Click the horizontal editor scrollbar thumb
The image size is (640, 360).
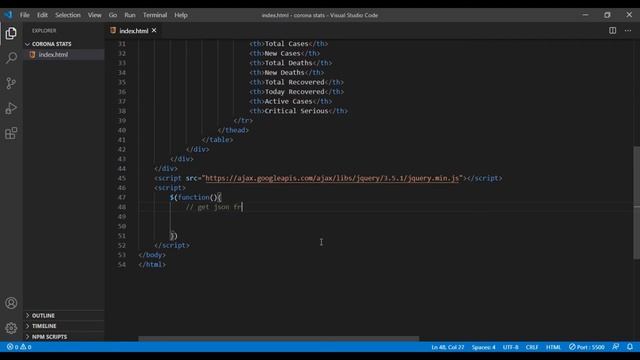point(278,338)
